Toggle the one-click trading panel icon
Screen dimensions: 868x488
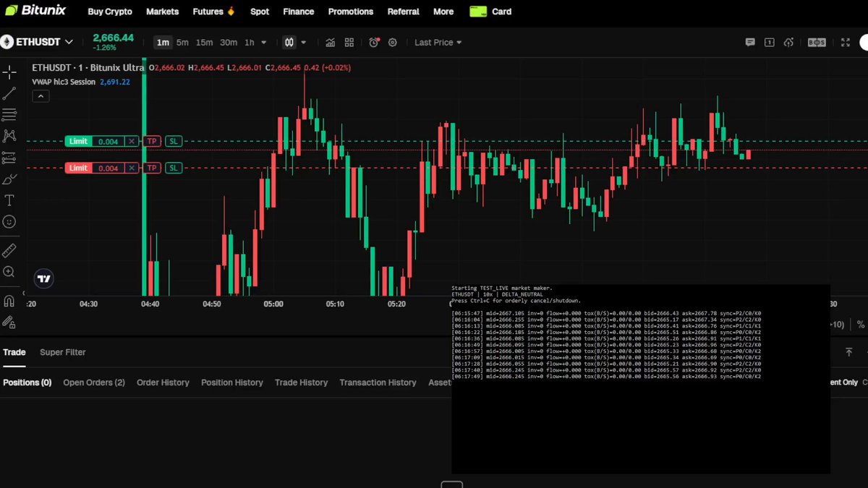tap(769, 43)
